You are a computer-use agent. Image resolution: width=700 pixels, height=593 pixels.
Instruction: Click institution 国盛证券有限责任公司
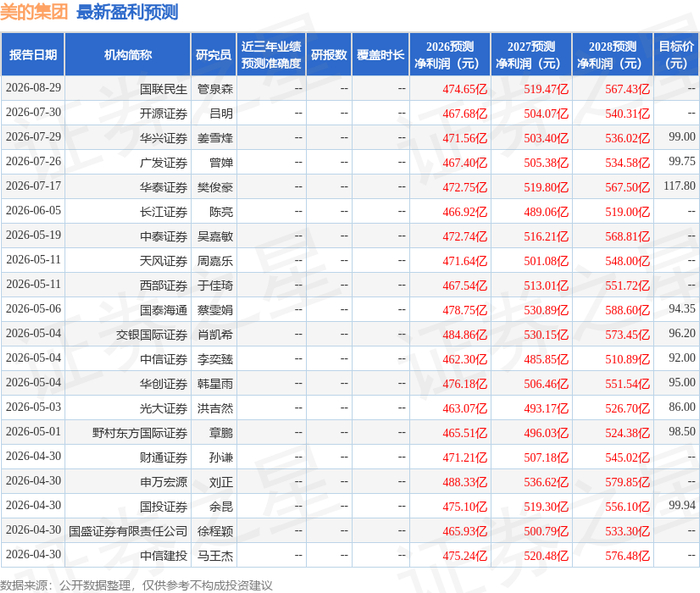128,531
